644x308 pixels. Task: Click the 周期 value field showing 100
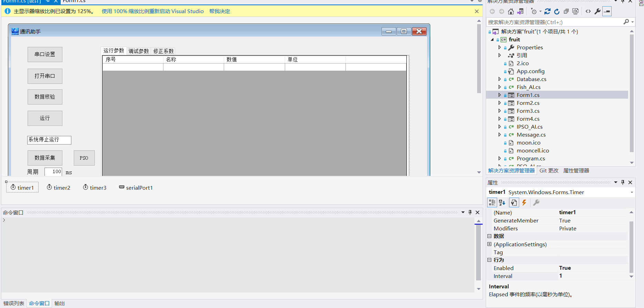tap(53, 172)
